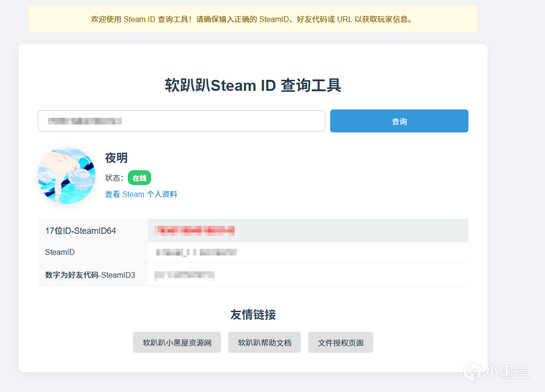Click the blurred SteamID64 value cell
Screen dimensions: 545x392
pyautogui.click(x=308, y=230)
